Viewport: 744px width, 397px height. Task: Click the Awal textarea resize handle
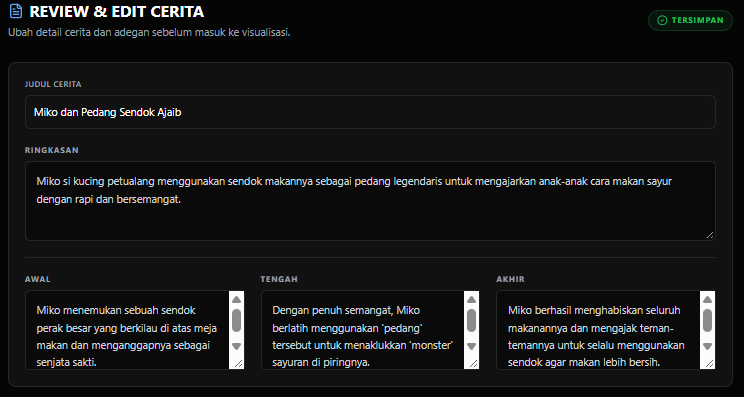[238, 364]
